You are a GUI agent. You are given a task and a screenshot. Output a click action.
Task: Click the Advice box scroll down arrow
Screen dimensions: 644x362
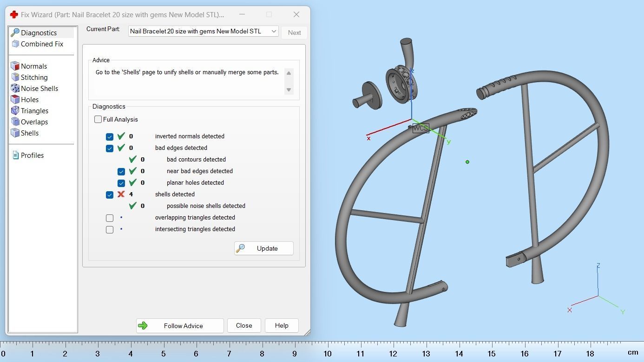[289, 90]
